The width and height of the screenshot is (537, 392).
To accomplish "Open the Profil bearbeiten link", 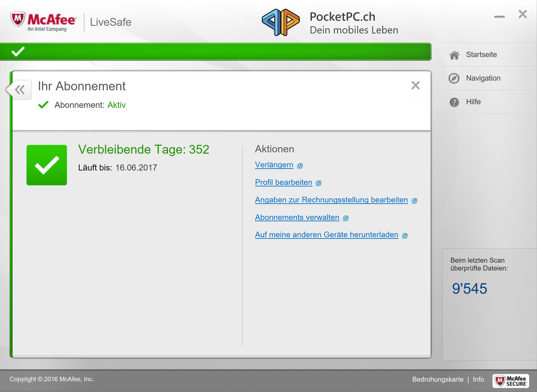I will point(283,182).
